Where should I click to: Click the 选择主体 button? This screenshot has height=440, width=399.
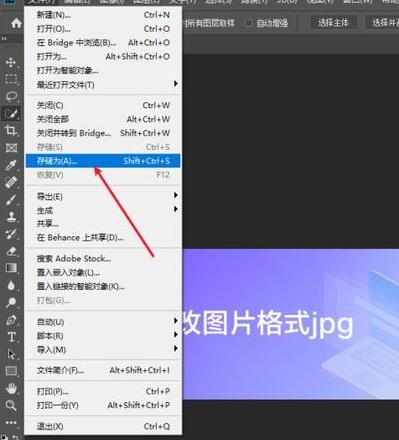point(333,23)
